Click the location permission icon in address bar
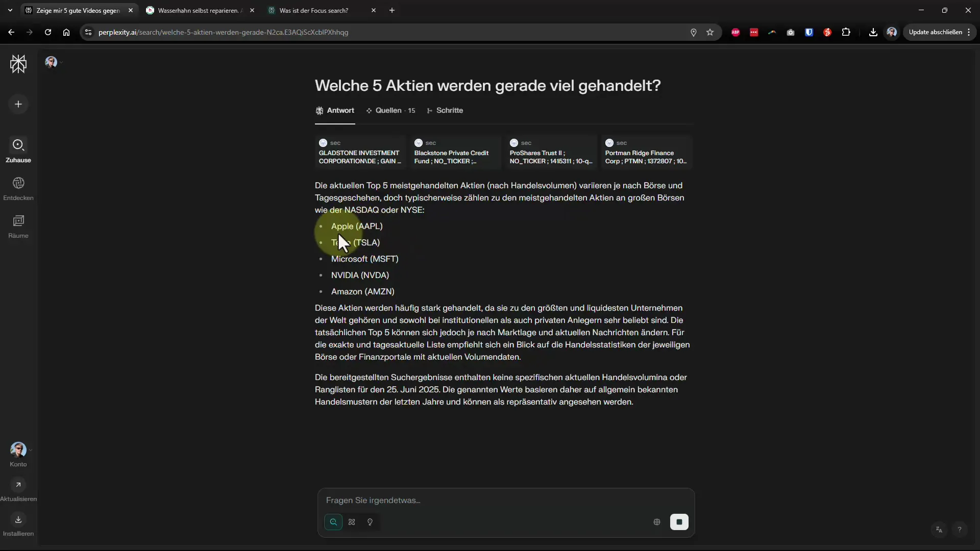This screenshot has height=551, width=980. pos(694,32)
